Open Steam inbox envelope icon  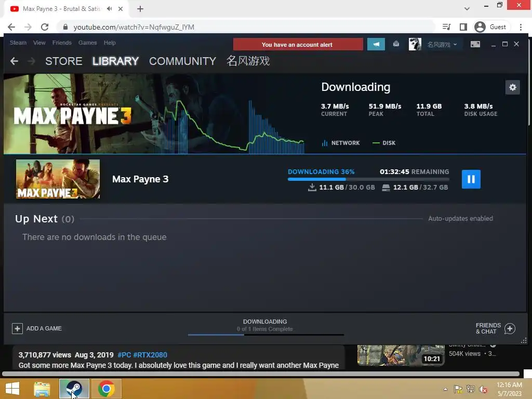pos(396,44)
